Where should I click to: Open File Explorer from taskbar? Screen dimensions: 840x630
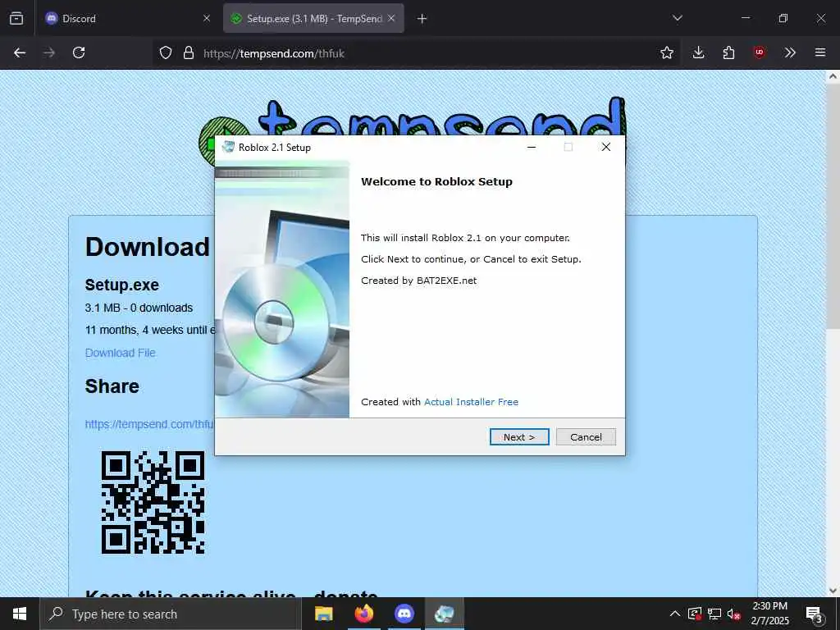coord(323,614)
